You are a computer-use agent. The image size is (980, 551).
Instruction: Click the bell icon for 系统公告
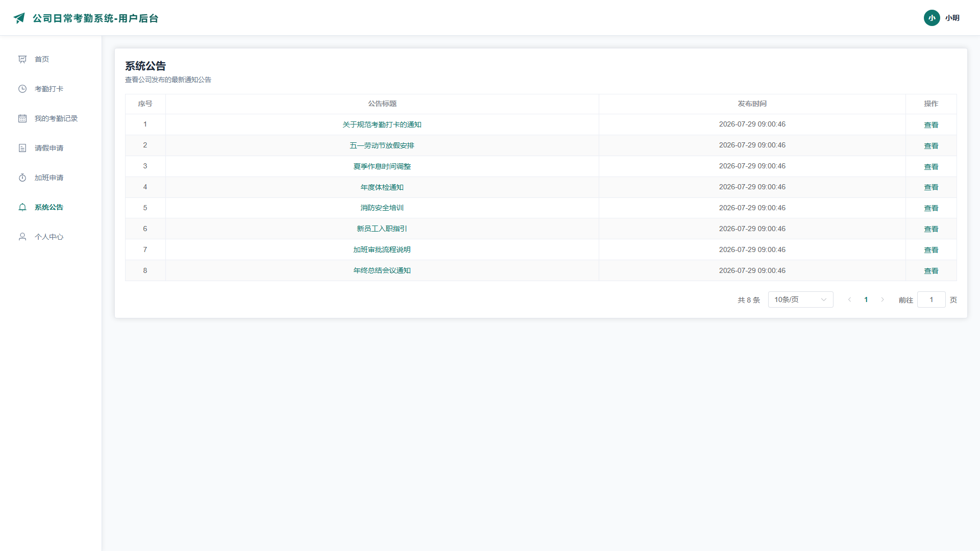pyautogui.click(x=22, y=207)
